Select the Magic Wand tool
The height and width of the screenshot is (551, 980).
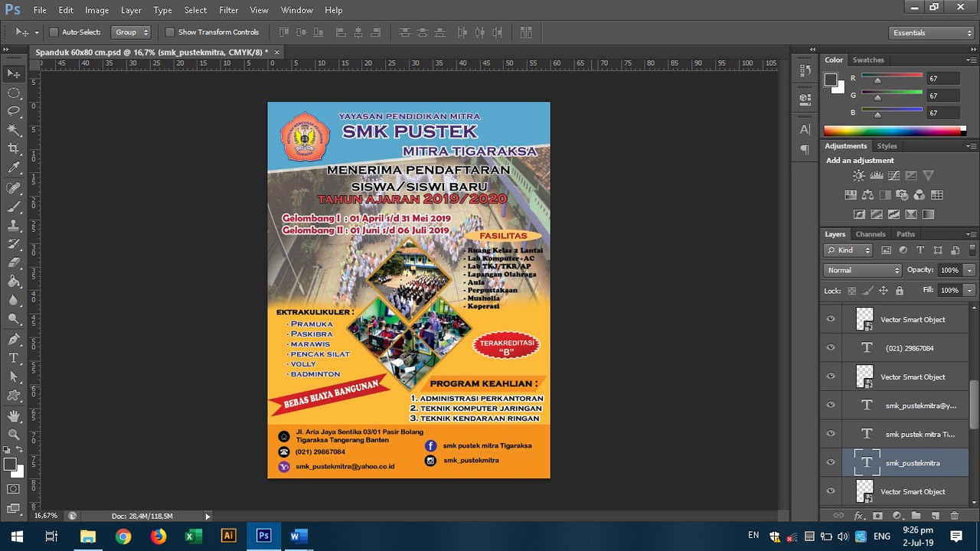(14, 130)
